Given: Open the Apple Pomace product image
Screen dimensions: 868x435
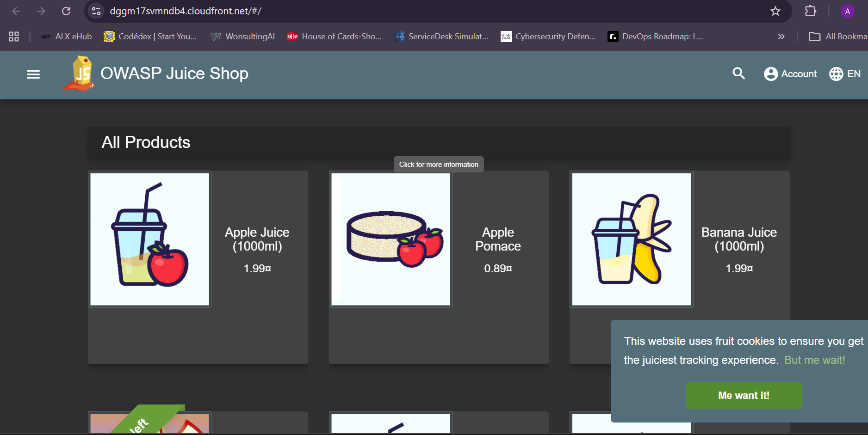Looking at the screenshot, I should (x=391, y=239).
